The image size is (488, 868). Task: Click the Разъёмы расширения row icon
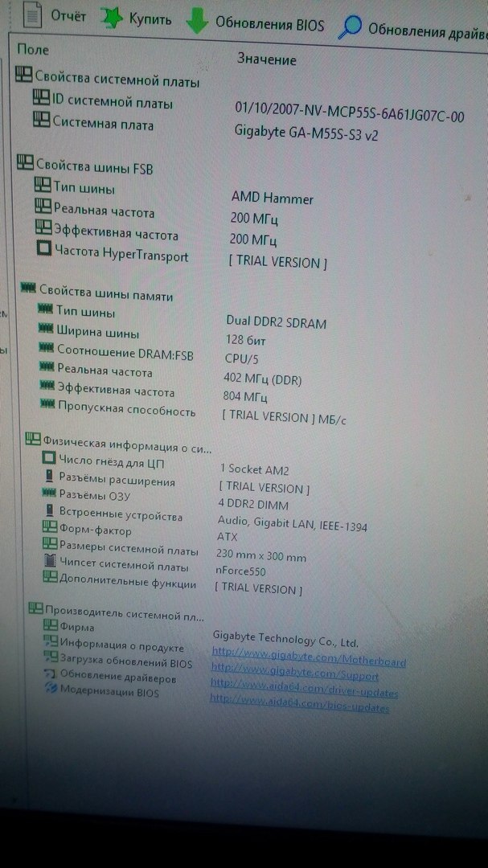50,476
